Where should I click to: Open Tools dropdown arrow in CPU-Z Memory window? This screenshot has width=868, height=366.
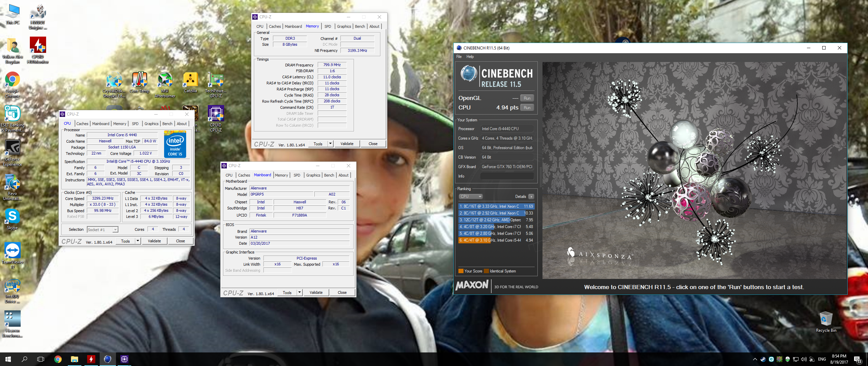[330, 144]
